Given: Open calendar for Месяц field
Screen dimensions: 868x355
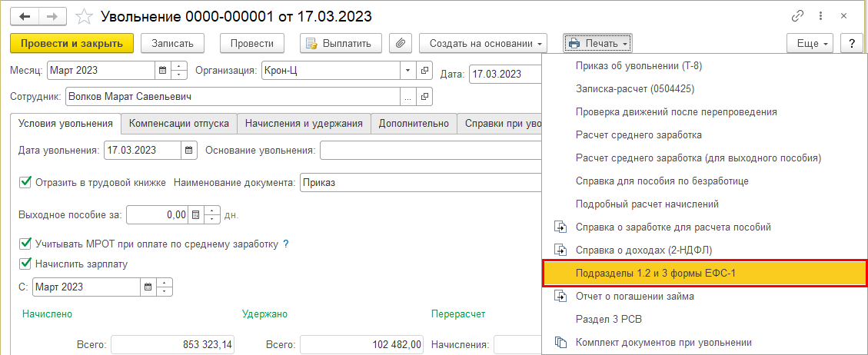Looking at the screenshot, I should [163, 71].
